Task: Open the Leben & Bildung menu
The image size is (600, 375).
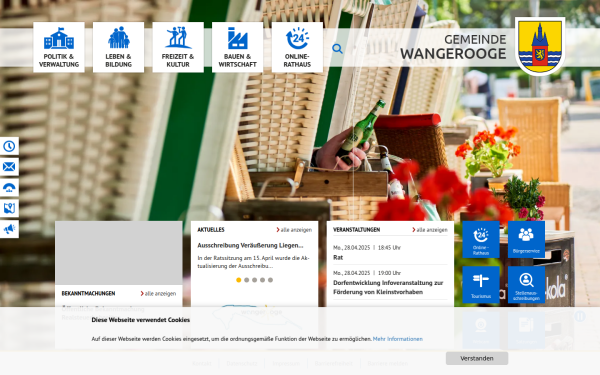Action: point(119,47)
